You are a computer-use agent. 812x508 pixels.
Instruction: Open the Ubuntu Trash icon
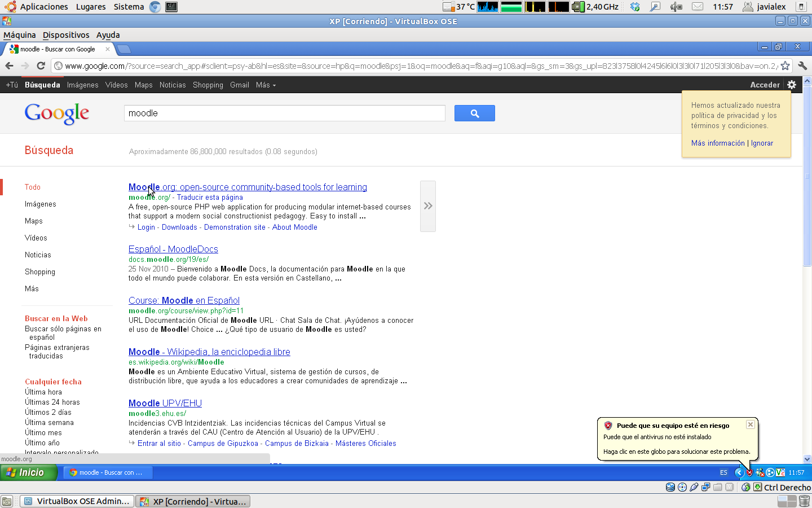[805, 501]
